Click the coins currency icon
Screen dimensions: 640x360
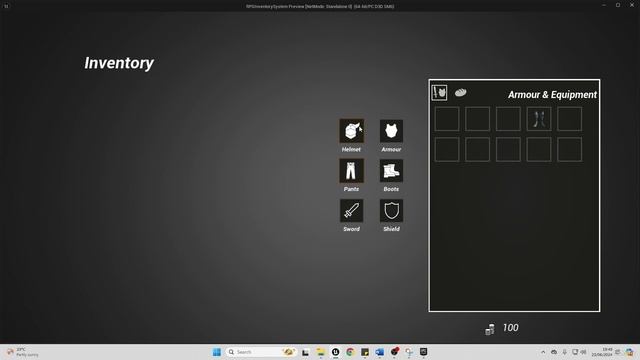tap(490, 329)
